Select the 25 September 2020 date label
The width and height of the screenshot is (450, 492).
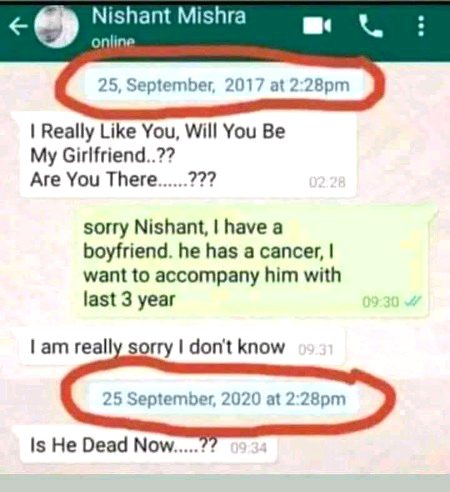coord(224,399)
